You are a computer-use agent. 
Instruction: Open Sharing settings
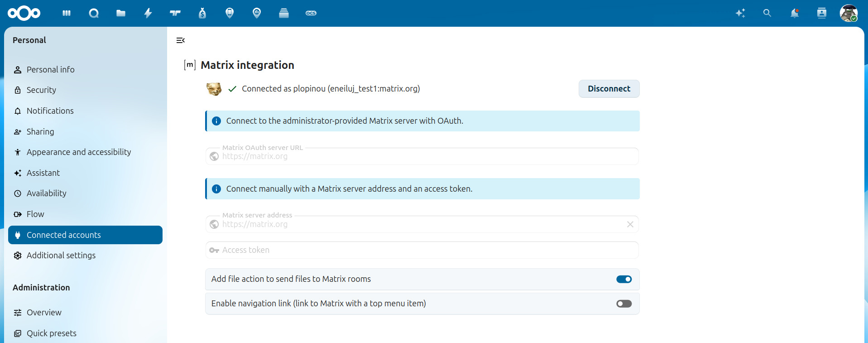pos(85,131)
